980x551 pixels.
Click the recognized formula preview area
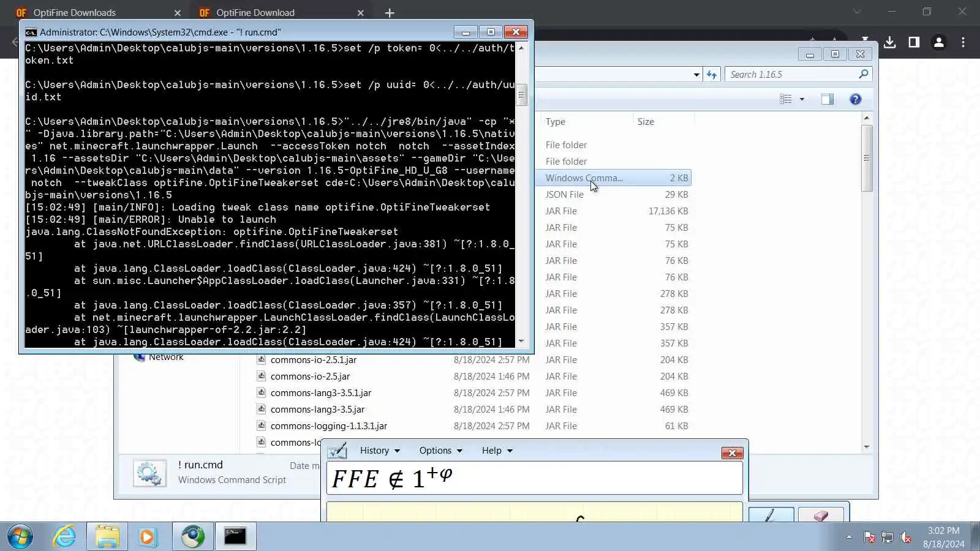[535, 478]
